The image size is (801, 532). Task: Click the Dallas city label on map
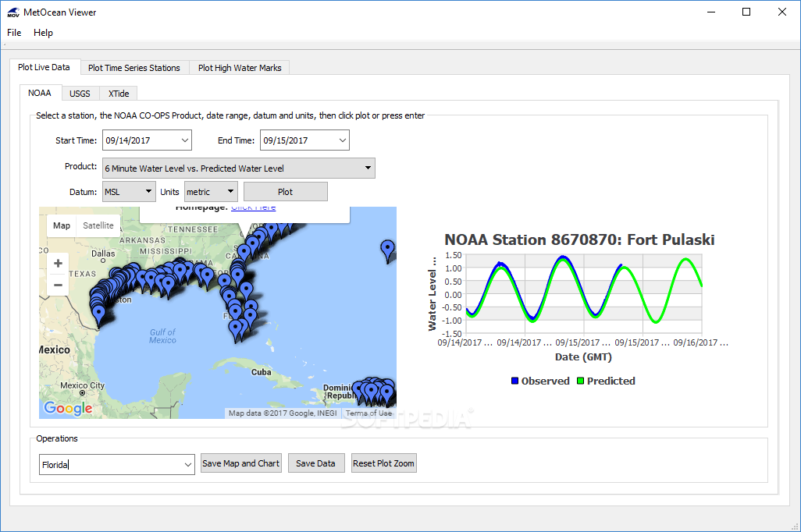click(103, 254)
